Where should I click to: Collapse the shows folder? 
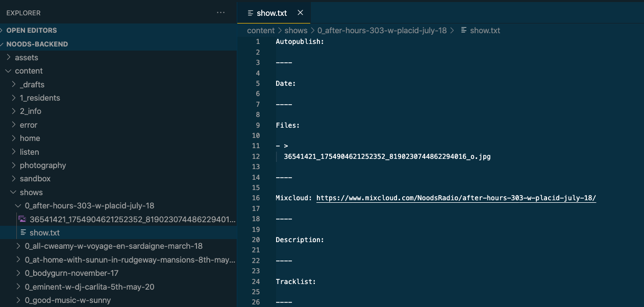tap(31, 192)
